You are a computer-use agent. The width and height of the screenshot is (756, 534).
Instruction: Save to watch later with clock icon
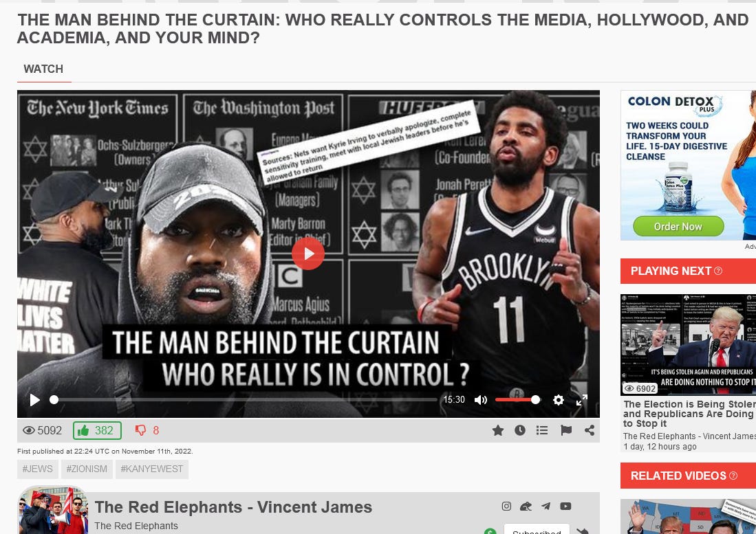(x=520, y=430)
